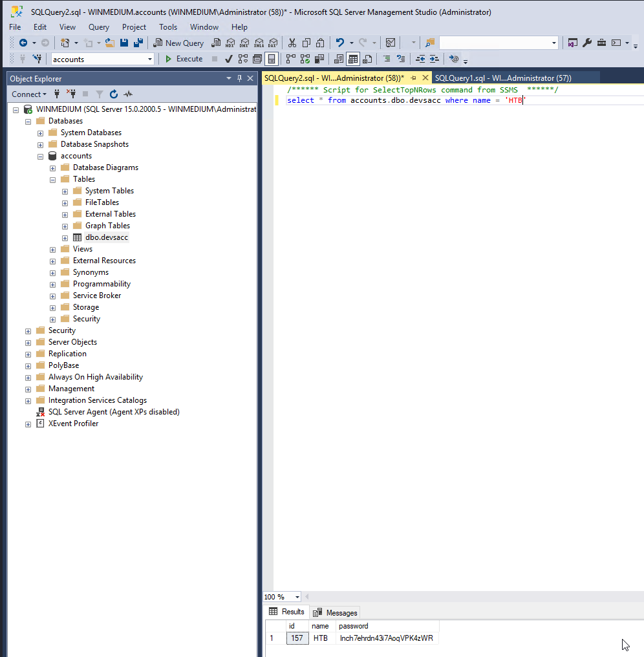The image size is (644, 657).
Task: Click the XMLA query icon
Action: pyautogui.click(x=259, y=43)
